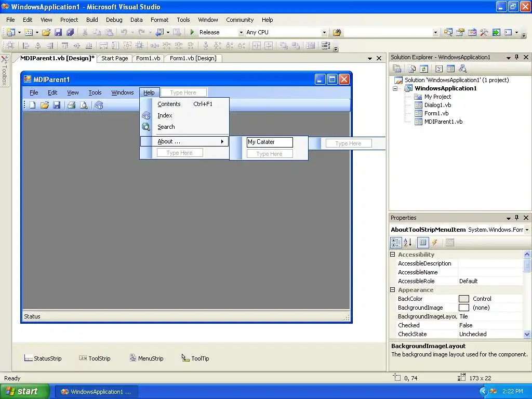Click Type Here box beside Help menu

(x=183, y=92)
